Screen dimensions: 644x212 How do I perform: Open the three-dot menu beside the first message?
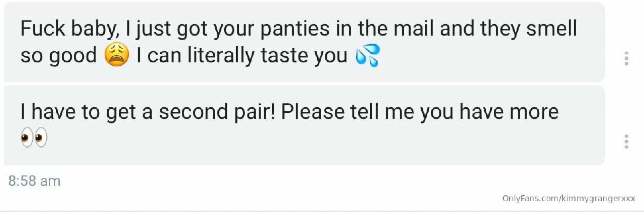coord(626,58)
